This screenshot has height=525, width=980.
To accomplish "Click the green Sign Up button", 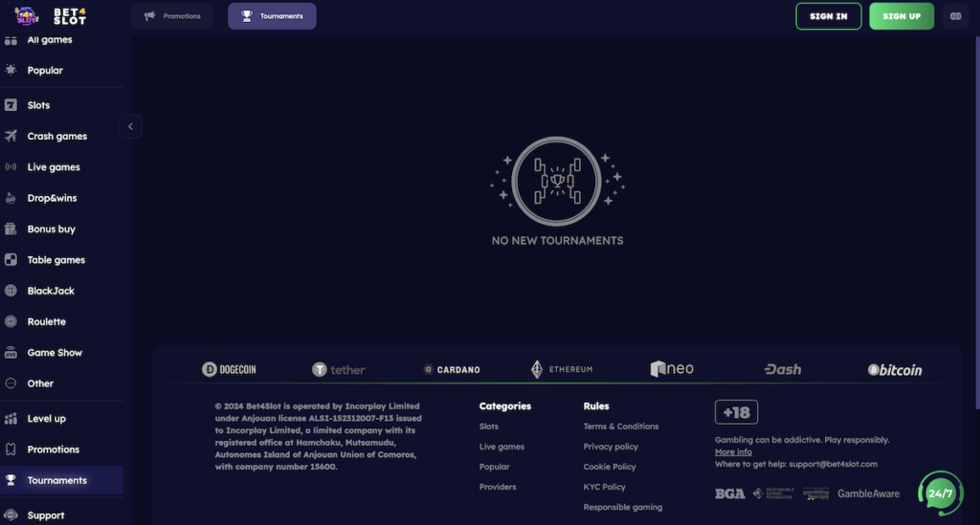I will point(902,16).
